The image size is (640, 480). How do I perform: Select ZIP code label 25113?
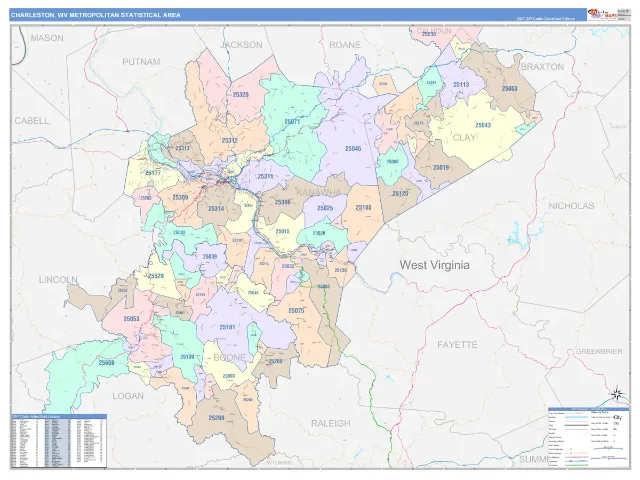tap(461, 84)
